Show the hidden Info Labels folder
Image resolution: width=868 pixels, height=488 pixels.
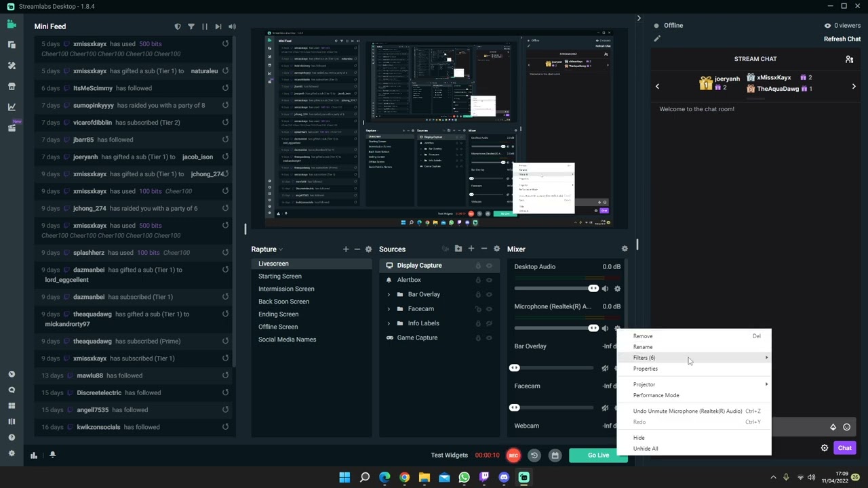point(489,323)
